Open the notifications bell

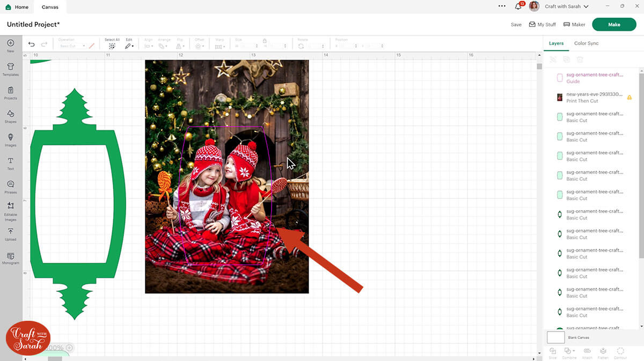point(518,6)
